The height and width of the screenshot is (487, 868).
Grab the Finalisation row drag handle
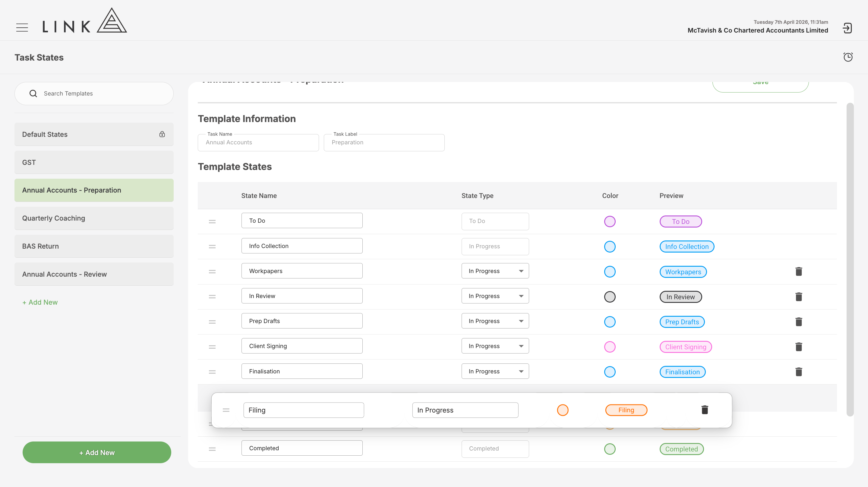[212, 372]
